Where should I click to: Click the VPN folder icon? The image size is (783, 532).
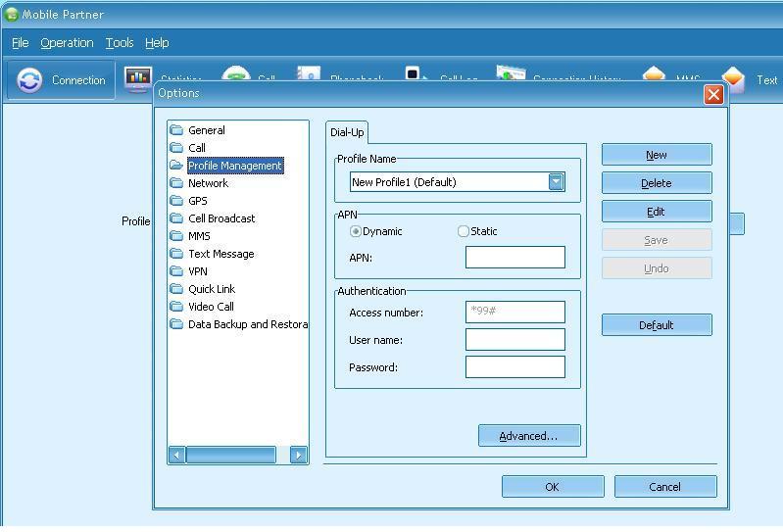click(176, 271)
